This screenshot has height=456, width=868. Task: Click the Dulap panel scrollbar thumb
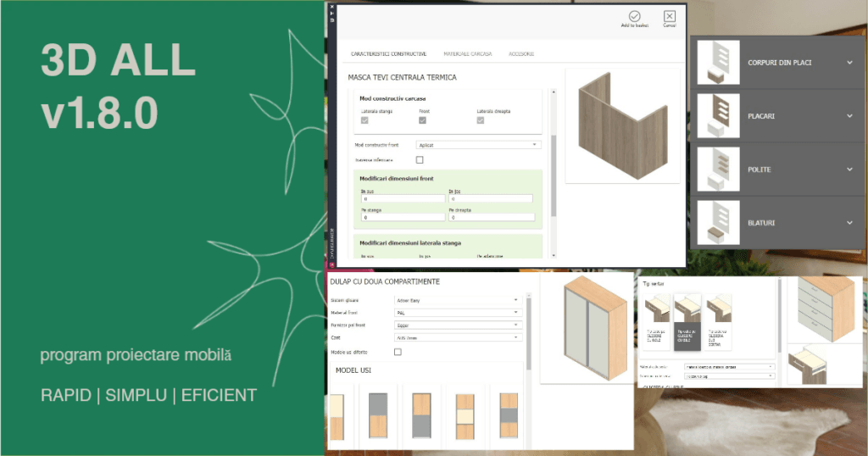(x=529, y=333)
